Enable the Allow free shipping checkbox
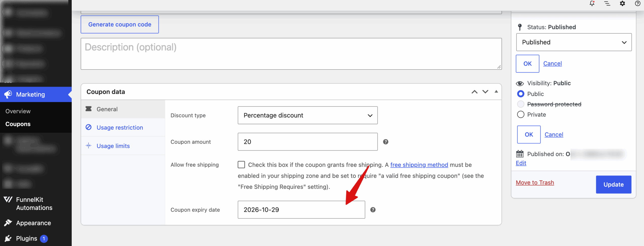Screen dimensions: 644x246 click(x=241, y=165)
